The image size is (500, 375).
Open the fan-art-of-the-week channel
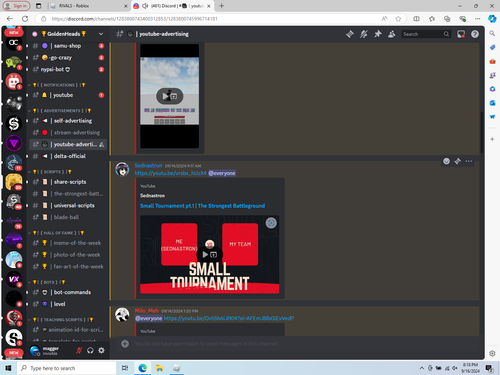68,267
